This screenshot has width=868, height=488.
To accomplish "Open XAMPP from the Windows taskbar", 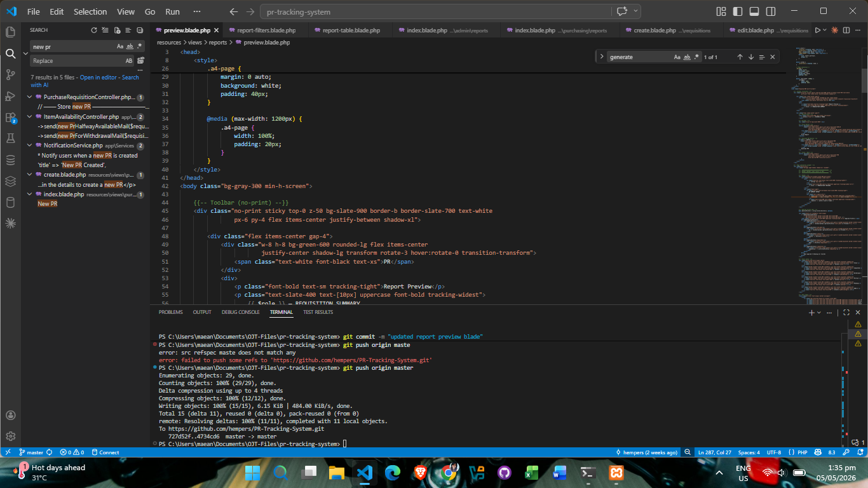I will pyautogui.click(x=614, y=473).
